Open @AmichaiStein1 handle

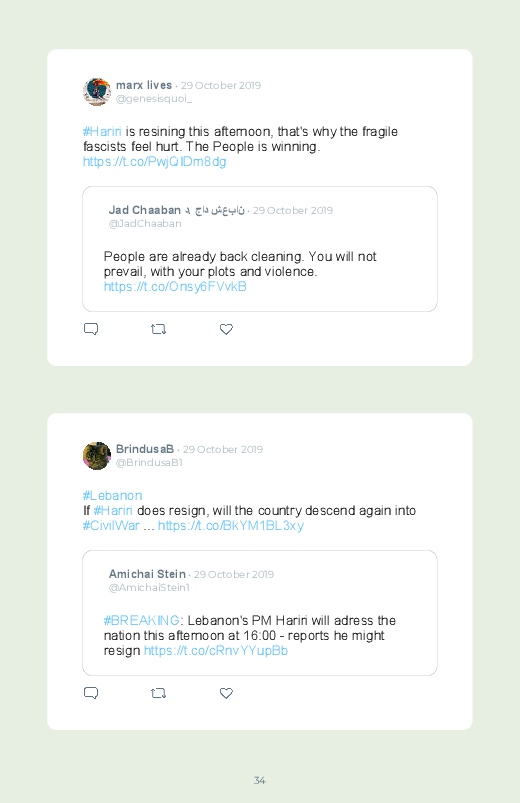click(x=149, y=588)
